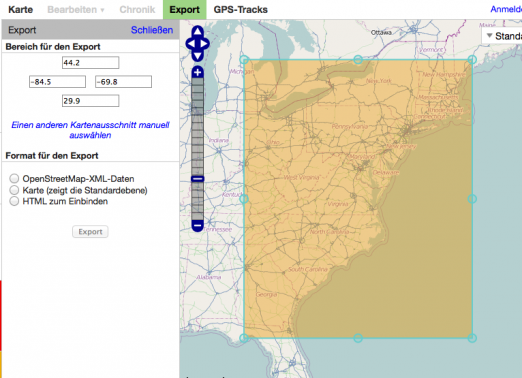Click the Export button
522x378 pixels.
click(90, 232)
